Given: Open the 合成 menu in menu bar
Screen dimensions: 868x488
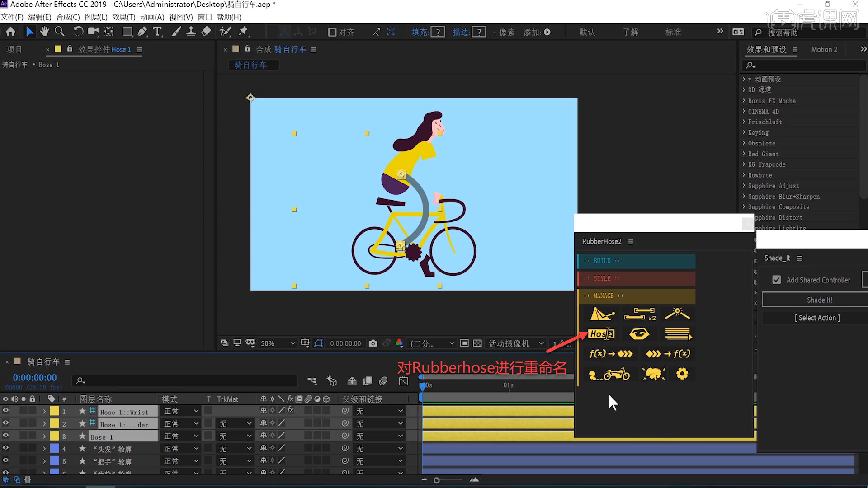Looking at the screenshot, I should tap(67, 17).
